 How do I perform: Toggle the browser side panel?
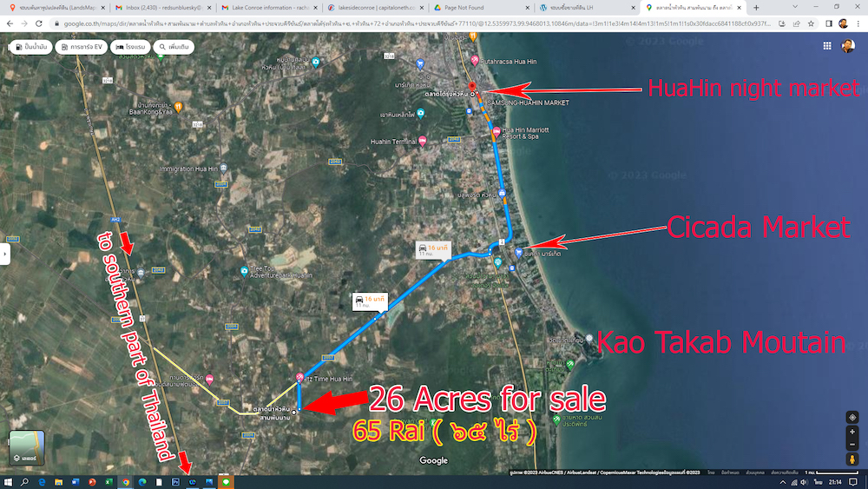click(829, 23)
